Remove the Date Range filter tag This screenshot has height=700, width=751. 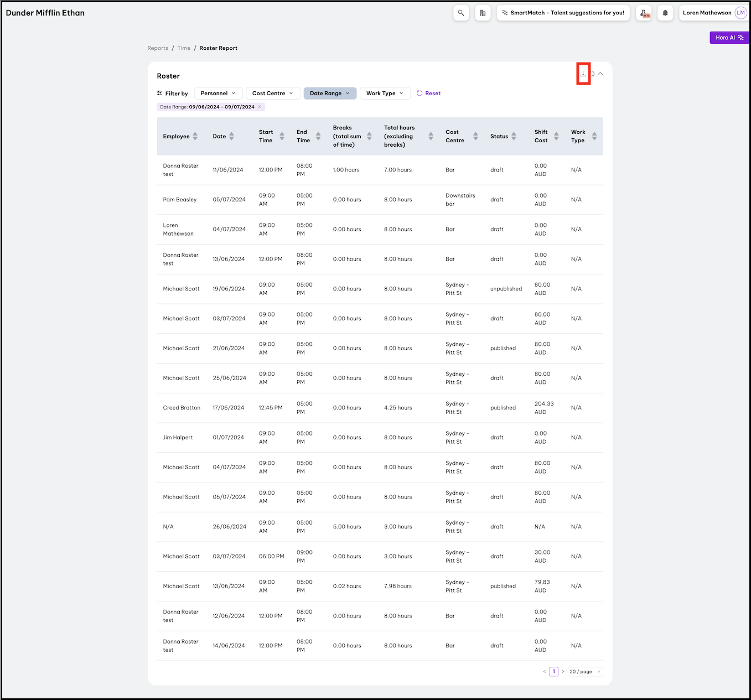260,107
